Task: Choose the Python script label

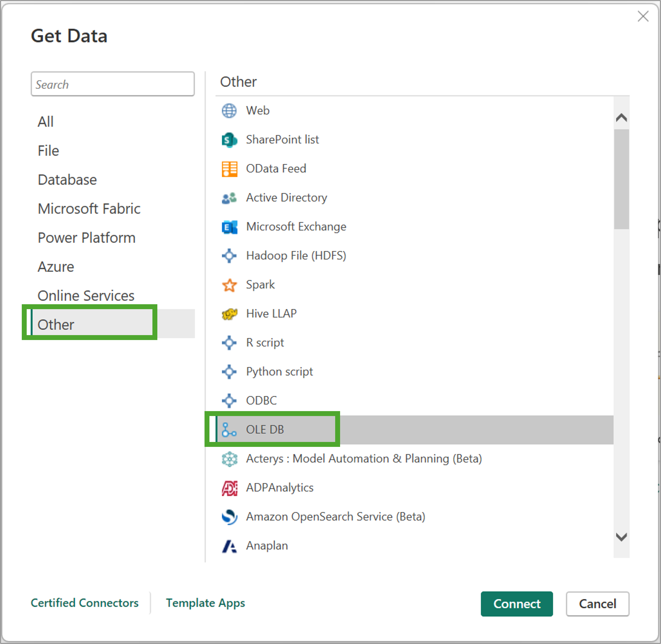Action: pyautogui.click(x=279, y=372)
